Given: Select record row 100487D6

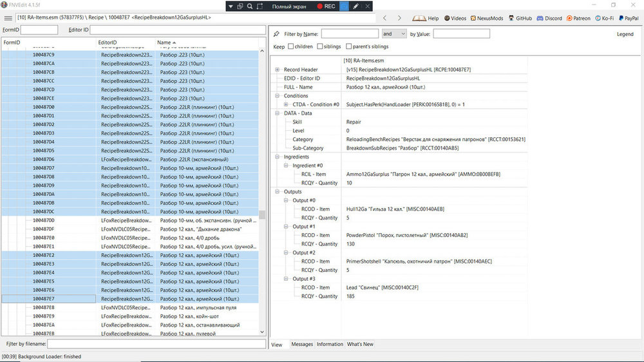Looking at the screenshot, I should pyautogui.click(x=130, y=160).
